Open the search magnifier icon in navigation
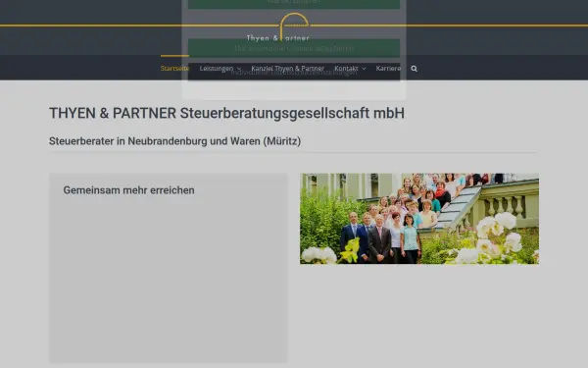This screenshot has width=588, height=368. [x=414, y=69]
